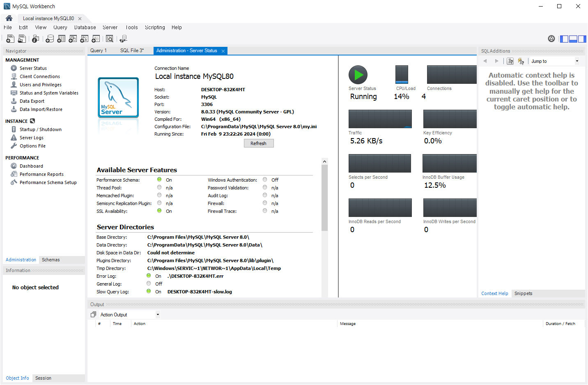Open the performance Dashboard
This screenshot has height=385, width=588.
tap(31, 166)
